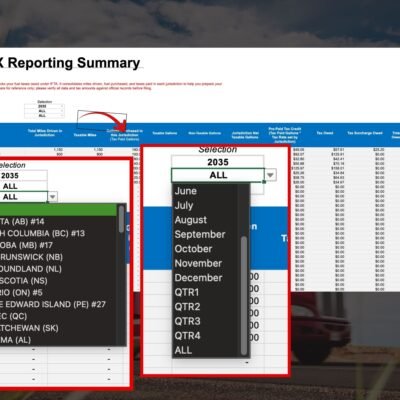
Task: Click the selected ALL cell above month list
Action: pyautogui.click(x=218, y=175)
